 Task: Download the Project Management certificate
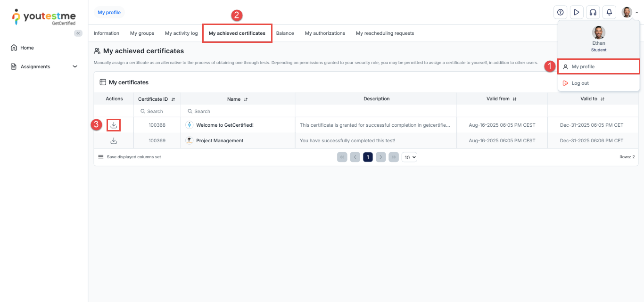114,141
